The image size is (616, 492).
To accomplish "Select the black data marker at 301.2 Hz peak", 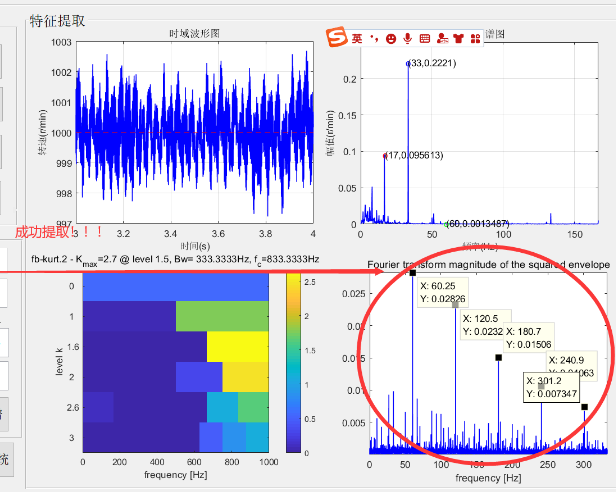I will 585,407.
